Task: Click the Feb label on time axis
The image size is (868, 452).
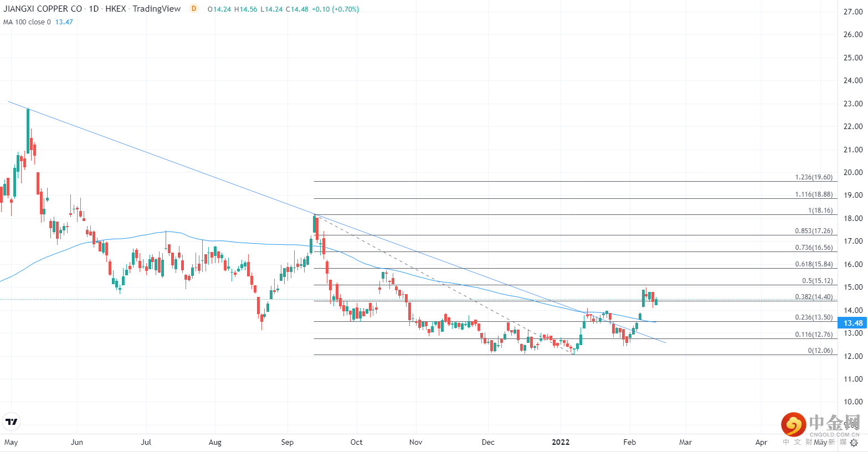Action: (630, 442)
